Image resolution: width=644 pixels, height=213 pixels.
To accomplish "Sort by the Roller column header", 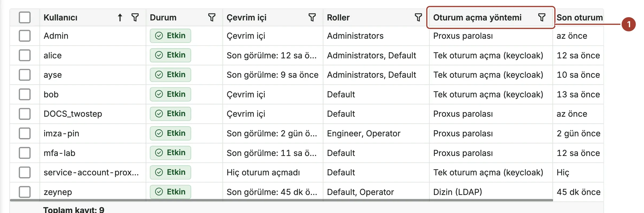I will pos(338,17).
